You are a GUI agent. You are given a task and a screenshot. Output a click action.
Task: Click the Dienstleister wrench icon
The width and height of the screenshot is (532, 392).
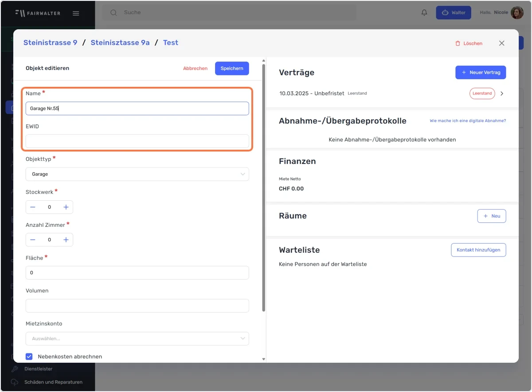tap(15, 369)
